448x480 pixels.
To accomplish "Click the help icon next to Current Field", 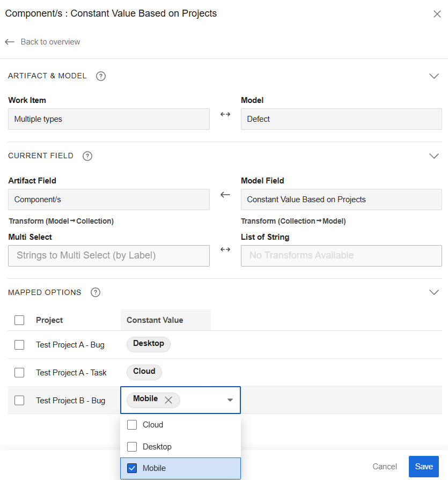I will tap(87, 156).
